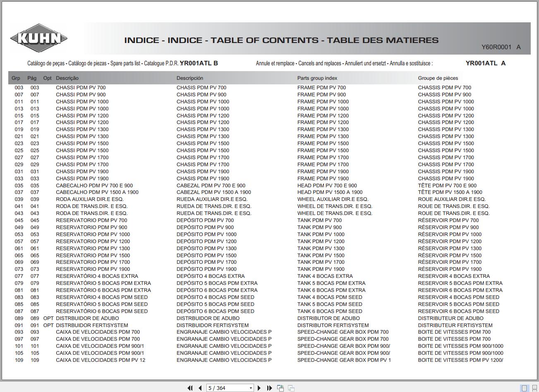The width and height of the screenshot is (539, 392).
Task: Click group number 077 in Grp column
Action: (x=19, y=276)
